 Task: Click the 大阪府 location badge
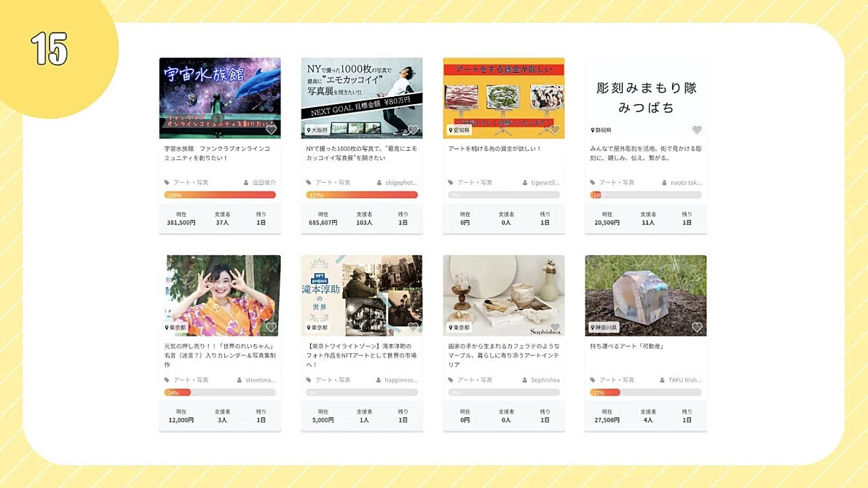[317, 130]
